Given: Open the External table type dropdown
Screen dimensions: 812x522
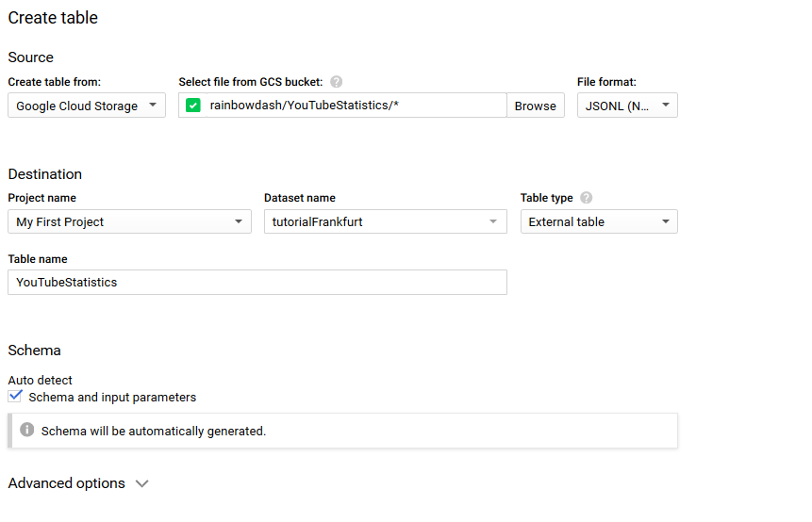Looking at the screenshot, I should pos(599,222).
